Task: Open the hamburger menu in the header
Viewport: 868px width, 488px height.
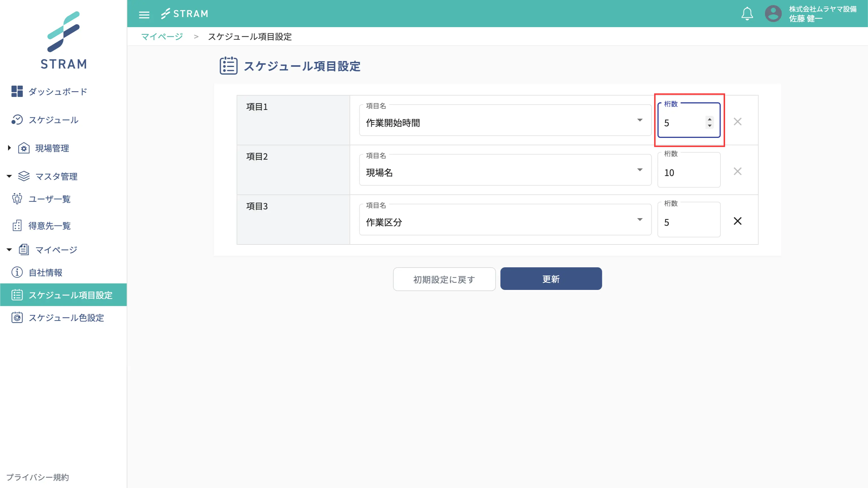Action: pyautogui.click(x=144, y=14)
